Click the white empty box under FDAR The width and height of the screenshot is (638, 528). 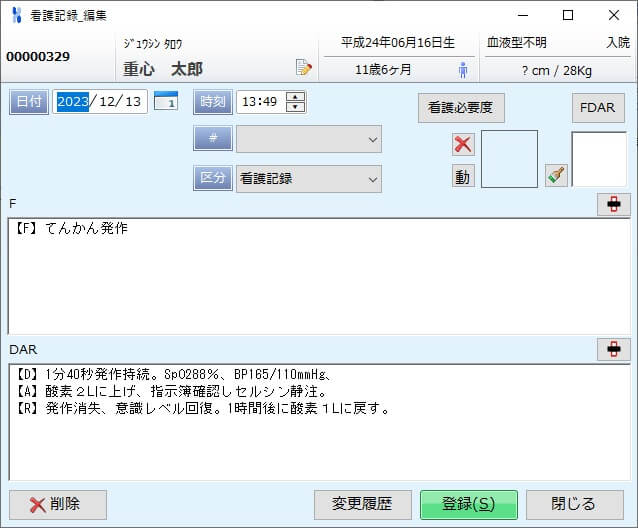pyautogui.click(x=599, y=159)
